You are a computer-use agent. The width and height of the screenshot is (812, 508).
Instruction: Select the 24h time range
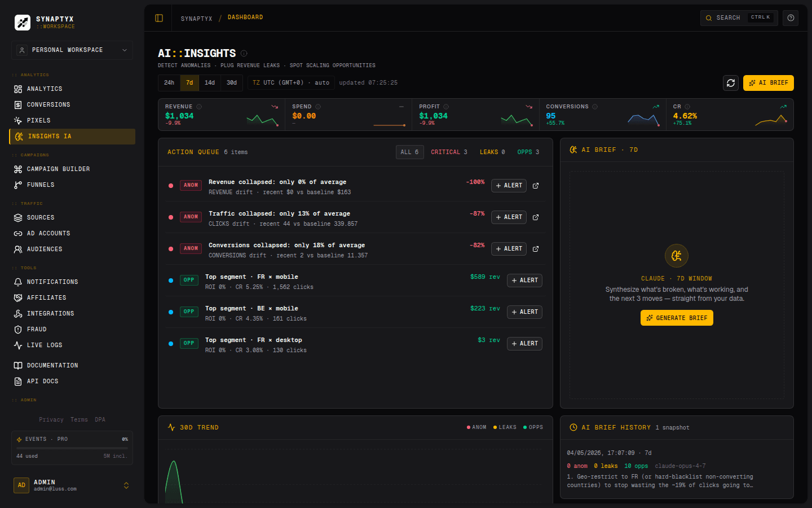coord(169,83)
